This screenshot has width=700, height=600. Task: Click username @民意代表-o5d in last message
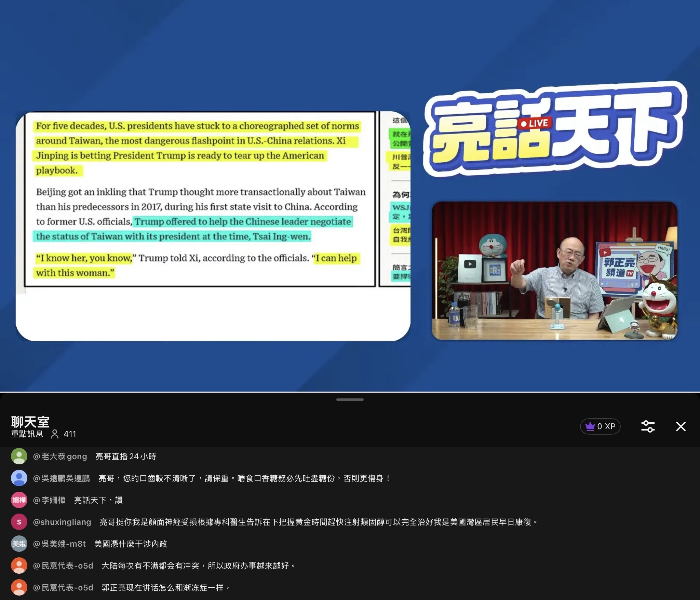point(63,588)
